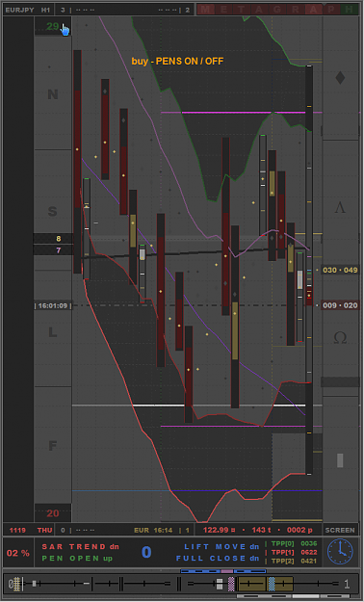Screen dimensions: 364x602
Task: Click the pink segment of the bar above slider
Action: tap(227, 571)
